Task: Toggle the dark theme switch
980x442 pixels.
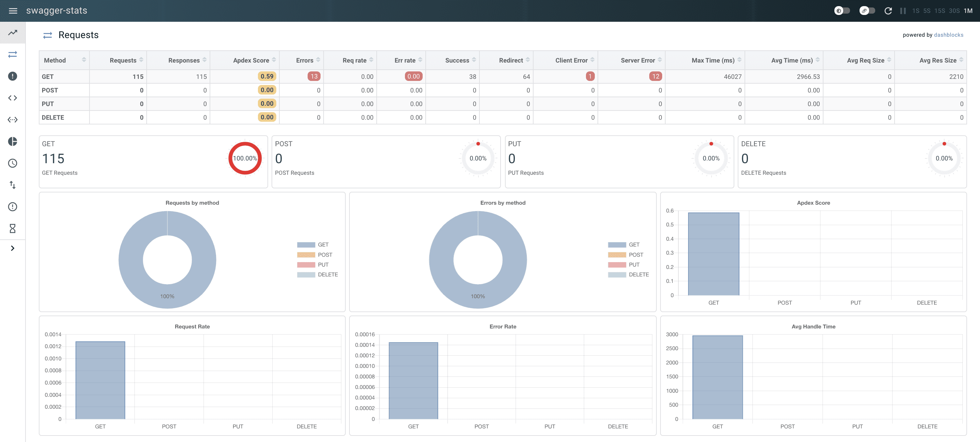Action: click(842, 11)
